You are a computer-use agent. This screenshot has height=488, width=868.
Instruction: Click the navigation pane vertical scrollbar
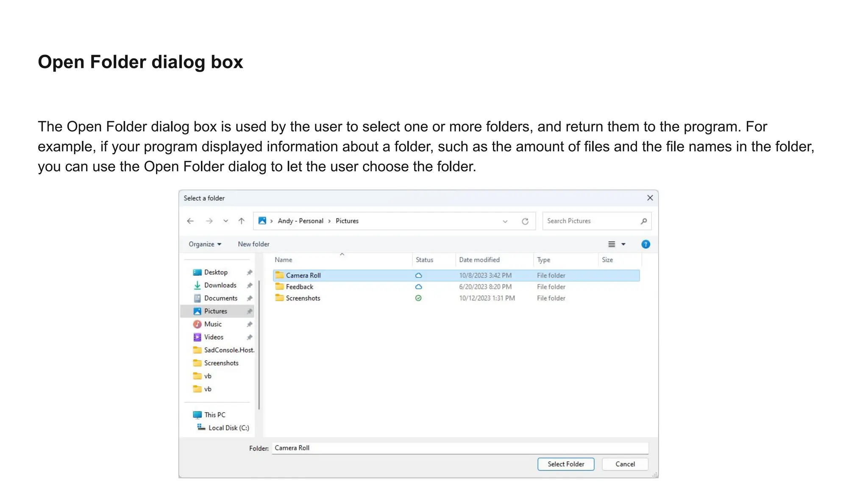pyautogui.click(x=259, y=343)
